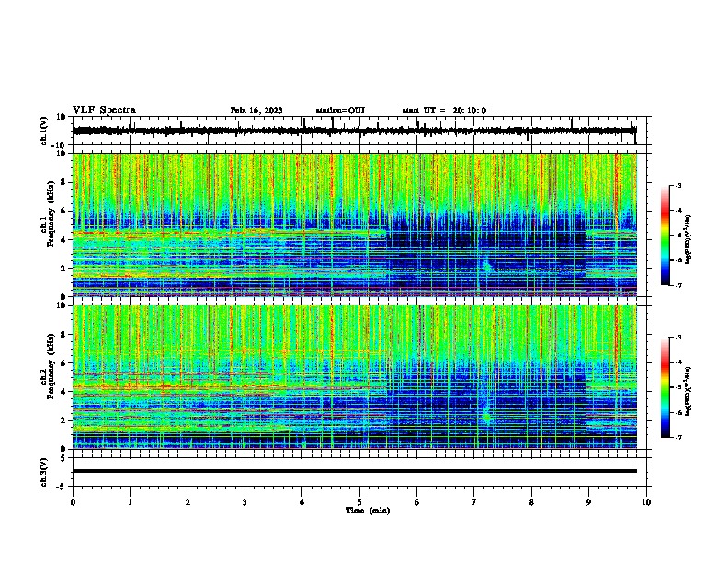Click the "7" tick on the Time axis
Image resolution: width=728 pixels, height=563 pixels.
(x=474, y=502)
